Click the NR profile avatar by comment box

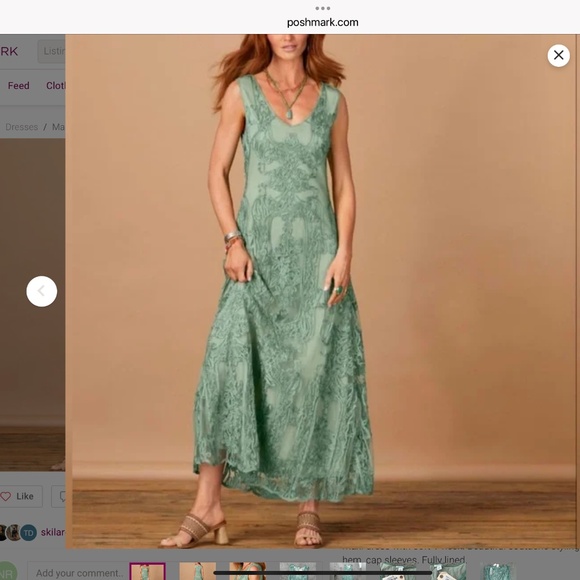[x=7, y=571]
